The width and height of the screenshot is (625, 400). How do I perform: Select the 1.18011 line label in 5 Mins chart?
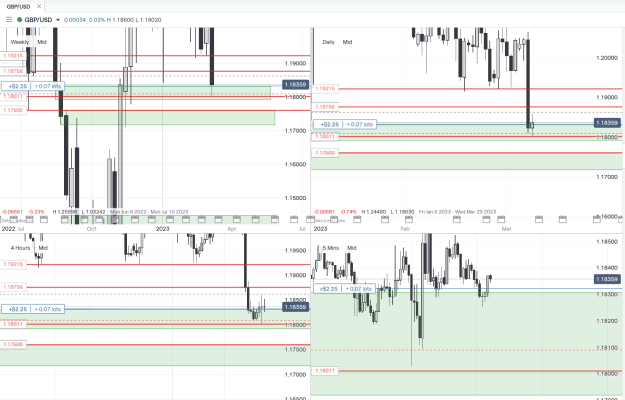(325, 371)
